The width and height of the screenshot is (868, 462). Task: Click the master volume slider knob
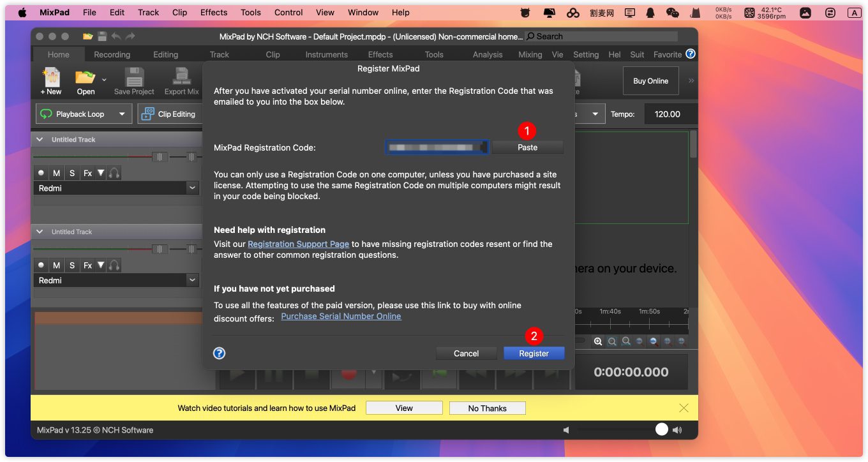[662, 429]
